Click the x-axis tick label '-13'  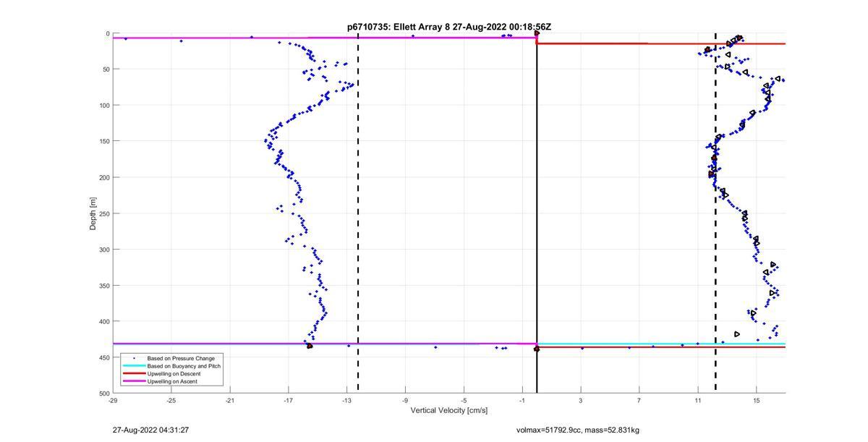346,400
